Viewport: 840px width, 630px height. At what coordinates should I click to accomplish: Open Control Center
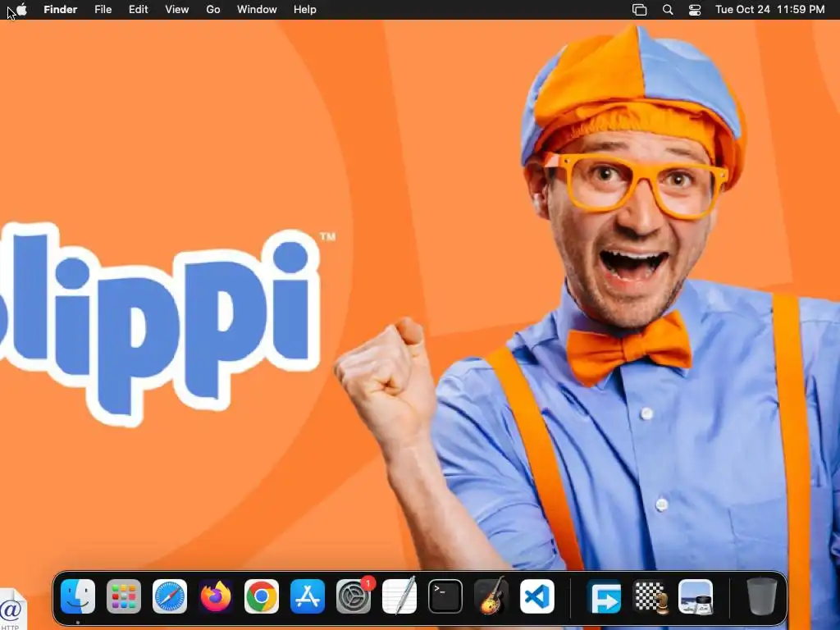coord(695,10)
